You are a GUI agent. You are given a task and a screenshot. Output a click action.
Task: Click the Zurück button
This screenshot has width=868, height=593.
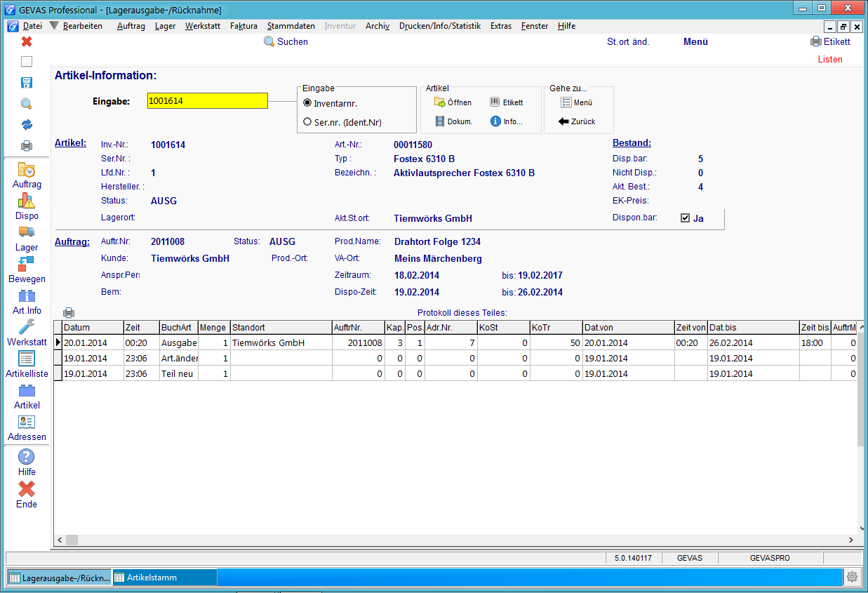(577, 121)
